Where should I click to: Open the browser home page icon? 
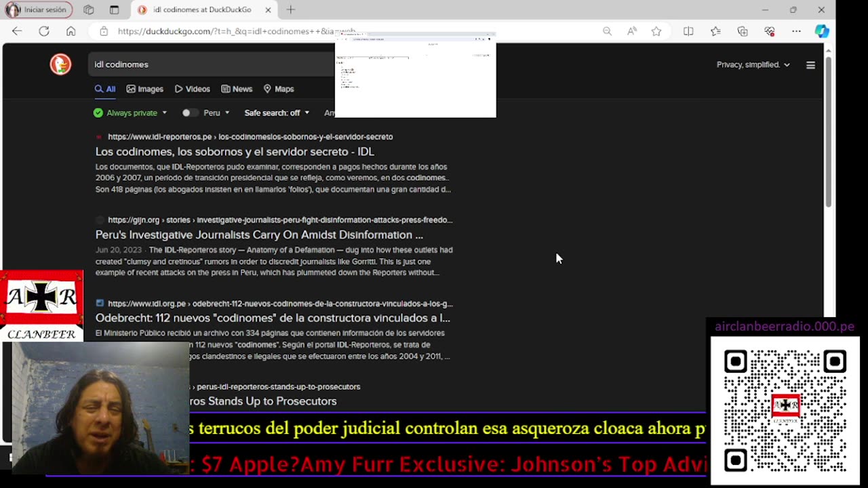pos(71,31)
